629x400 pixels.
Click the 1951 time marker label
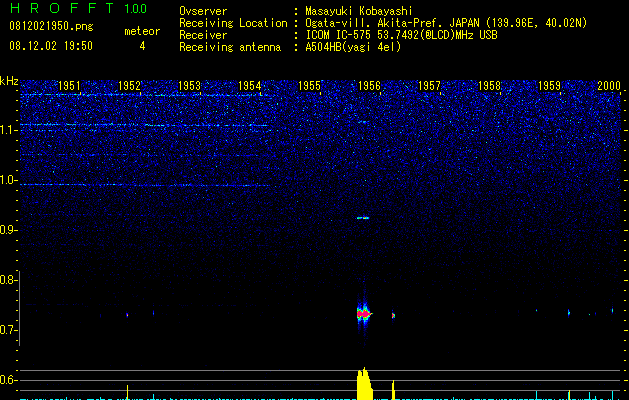(x=69, y=86)
